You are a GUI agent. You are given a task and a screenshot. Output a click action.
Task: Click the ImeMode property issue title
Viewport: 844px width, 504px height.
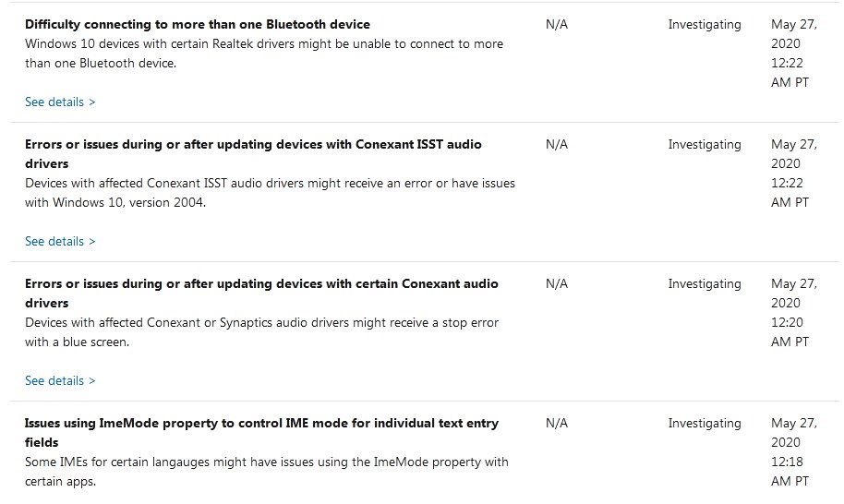pyautogui.click(x=261, y=432)
